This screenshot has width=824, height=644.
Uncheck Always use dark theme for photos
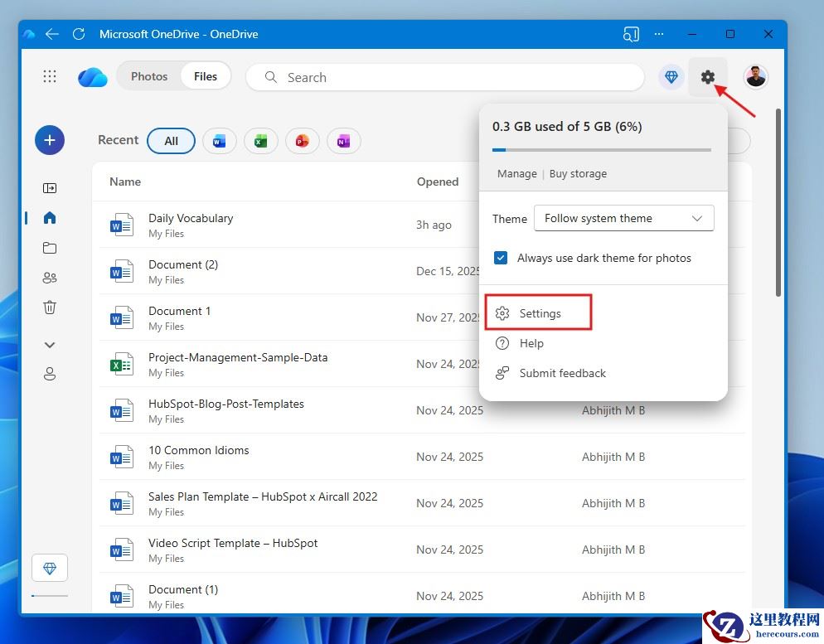click(501, 258)
